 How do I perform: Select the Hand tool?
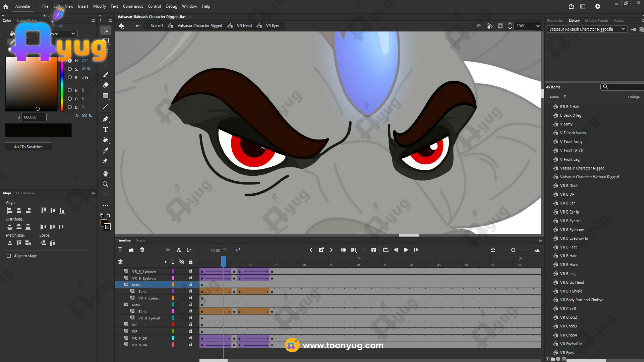pyautogui.click(x=105, y=174)
